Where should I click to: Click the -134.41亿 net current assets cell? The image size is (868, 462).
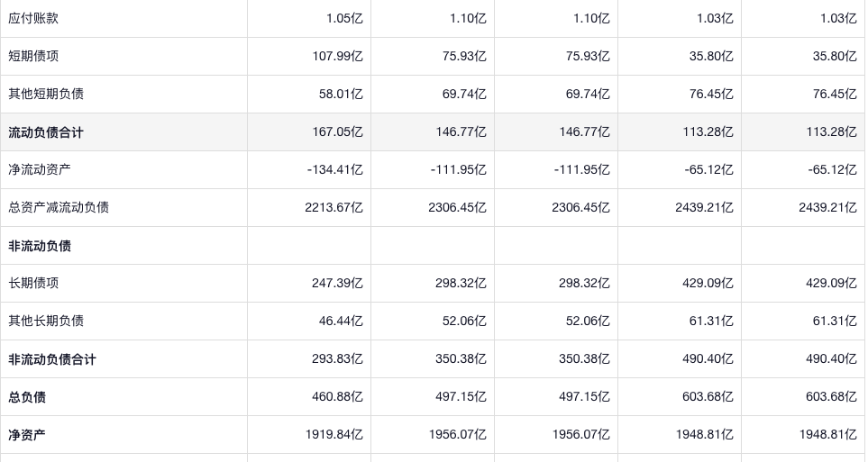pos(334,169)
